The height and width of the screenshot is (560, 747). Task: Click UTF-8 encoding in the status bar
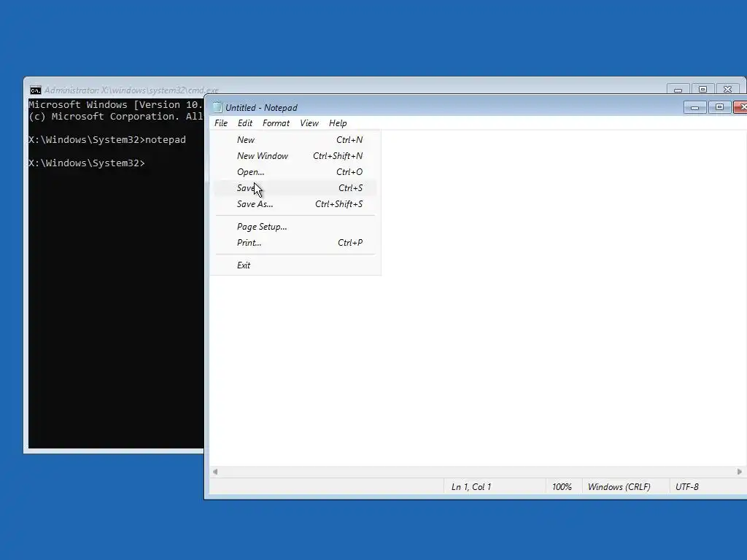pyautogui.click(x=687, y=486)
